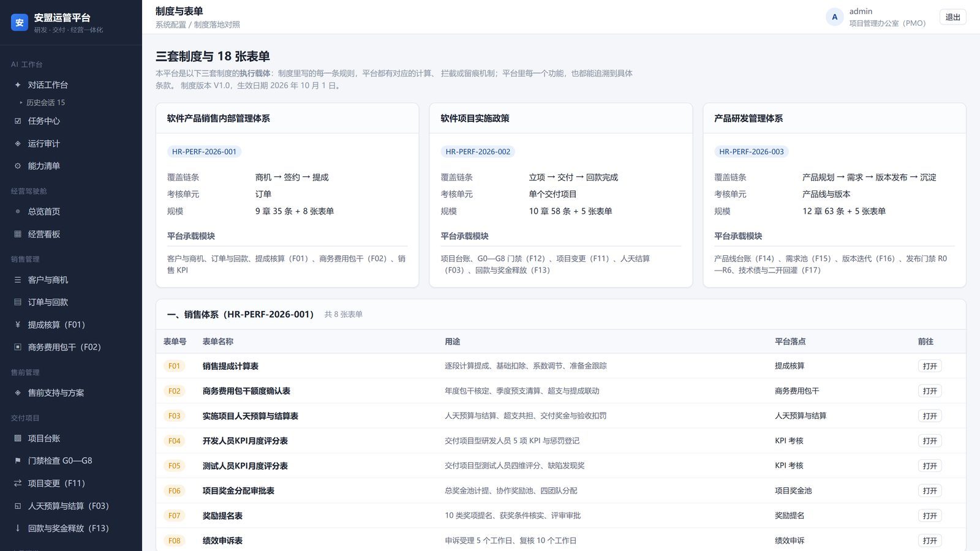The height and width of the screenshot is (551, 980).
Task: Click the flag icon beside 门禁检查 G0—G8
Action: click(18, 460)
